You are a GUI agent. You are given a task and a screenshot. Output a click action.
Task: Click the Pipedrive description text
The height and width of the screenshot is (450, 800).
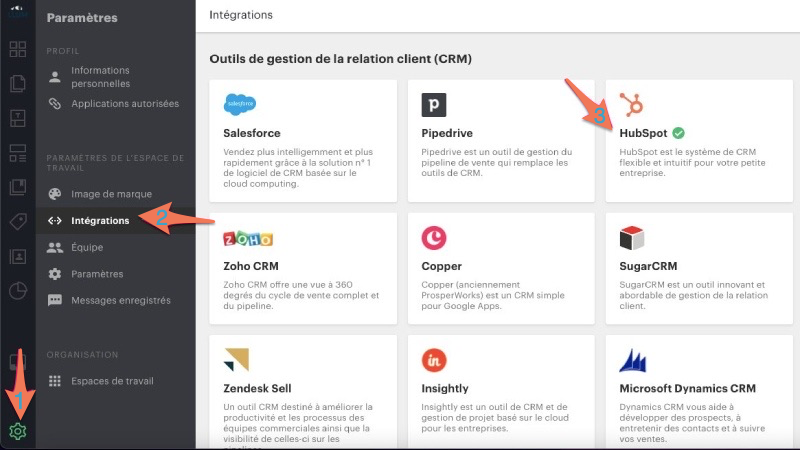496,162
